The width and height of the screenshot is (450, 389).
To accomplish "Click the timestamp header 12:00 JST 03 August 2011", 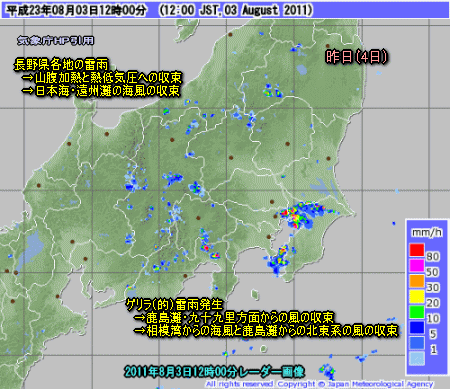I will [236, 10].
